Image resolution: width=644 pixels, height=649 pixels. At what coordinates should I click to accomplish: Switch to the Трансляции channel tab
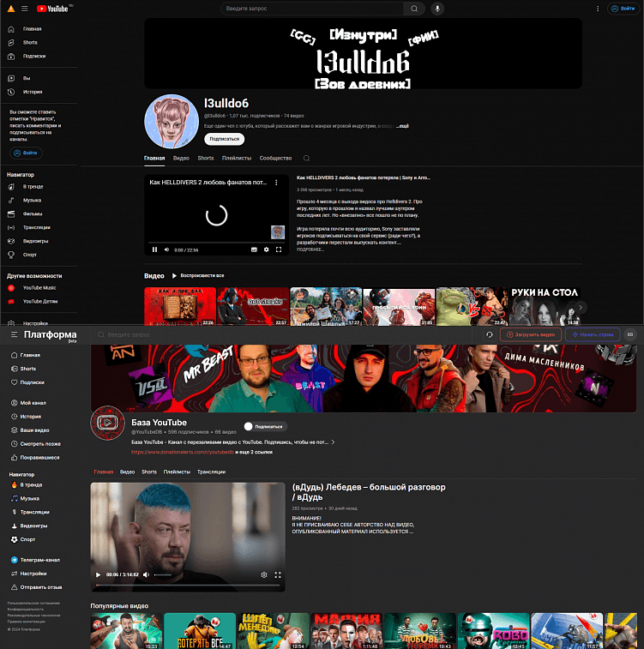coord(211,472)
